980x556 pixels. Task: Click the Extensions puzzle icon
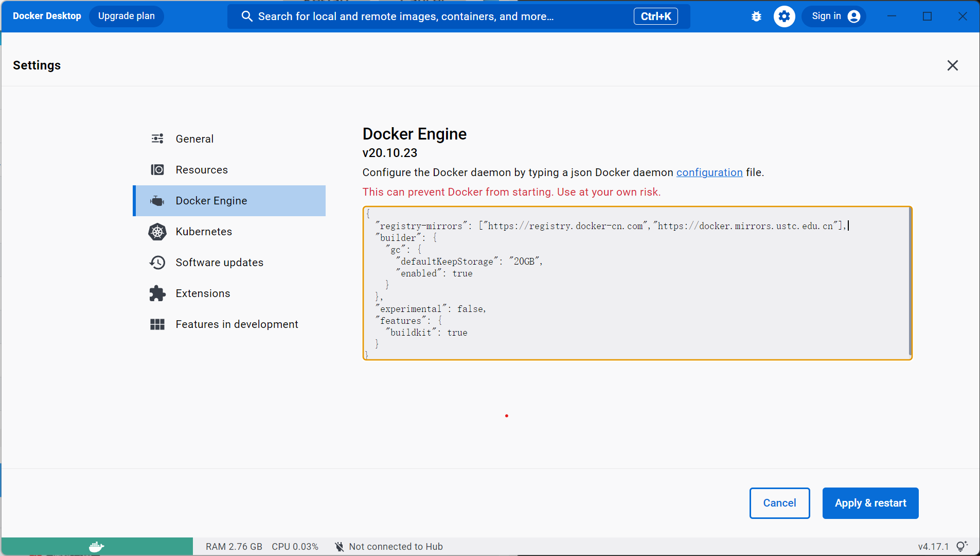coord(157,293)
